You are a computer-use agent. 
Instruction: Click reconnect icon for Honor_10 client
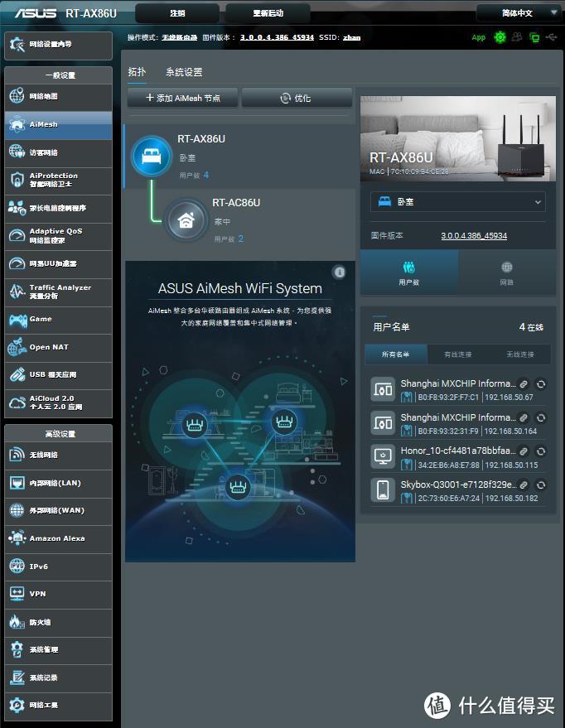pyautogui.click(x=541, y=451)
